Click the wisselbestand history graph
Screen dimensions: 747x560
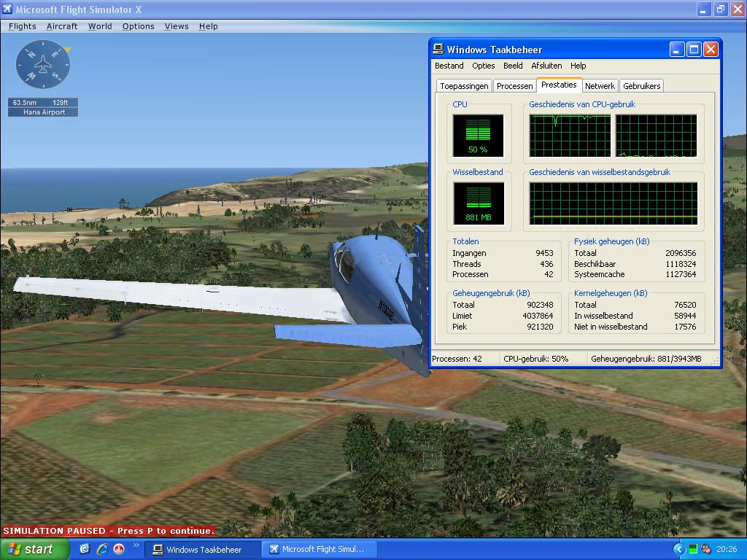coord(613,203)
